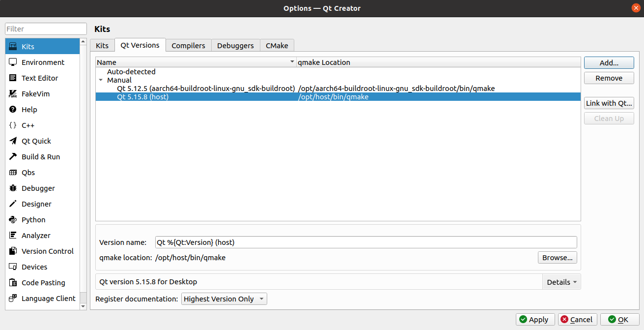Click the sidebar scrollbar up arrow
Viewport: 644px width, 330px height.
point(83,42)
